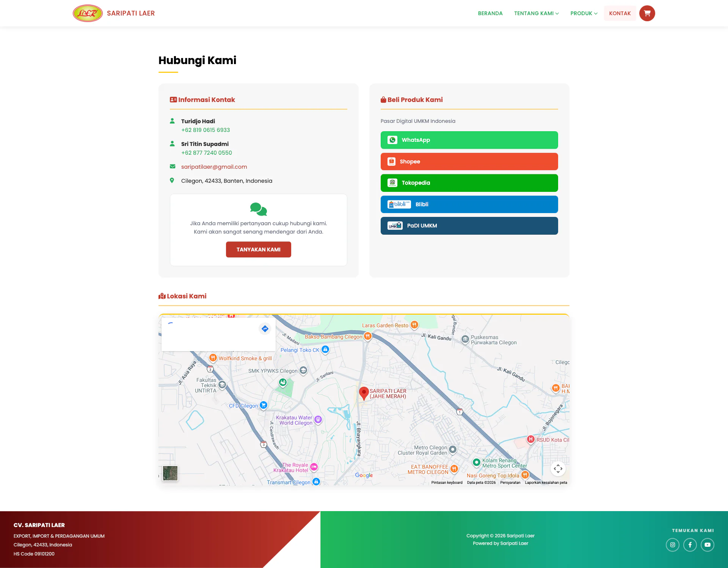Open the WhatsApp purchase button
The width and height of the screenshot is (728, 568).
[x=469, y=140]
